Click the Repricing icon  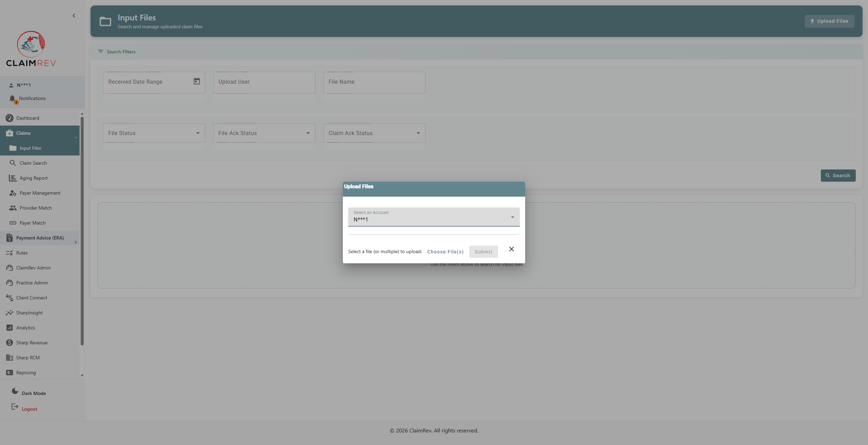pos(10,373)
